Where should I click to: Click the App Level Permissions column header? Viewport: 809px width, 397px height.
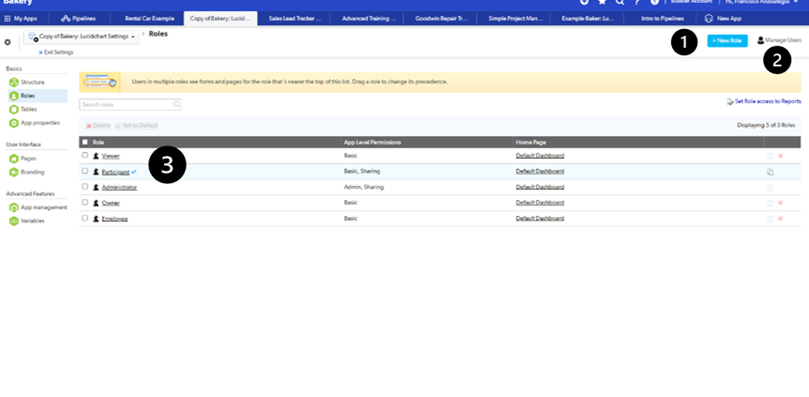tap(372, 142)
